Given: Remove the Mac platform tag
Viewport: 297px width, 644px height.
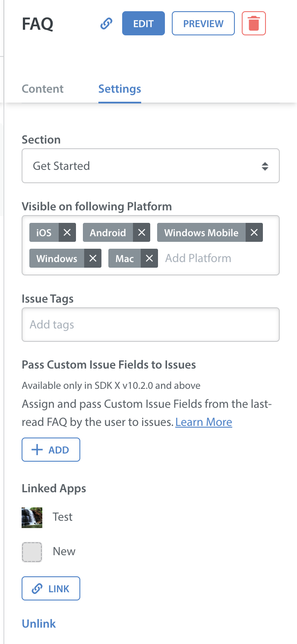Looking at the screenshot, I should (x=149, y=259).
